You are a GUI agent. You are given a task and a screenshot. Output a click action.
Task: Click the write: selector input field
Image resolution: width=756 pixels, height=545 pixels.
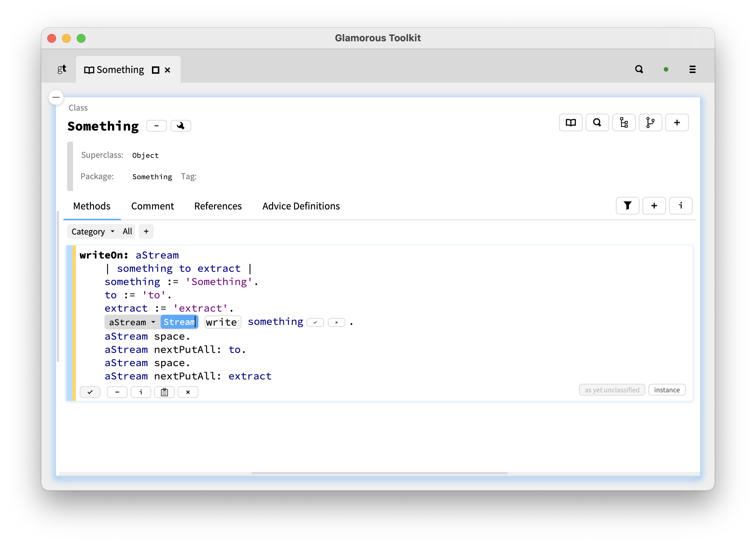point(223,322)
